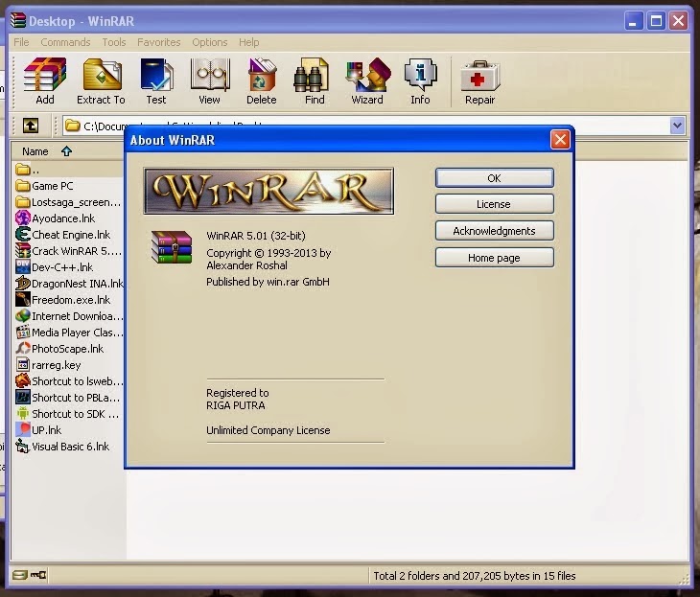
Task: Click the 'RIGA PUTRA' registered name
Action: point(236,405)
